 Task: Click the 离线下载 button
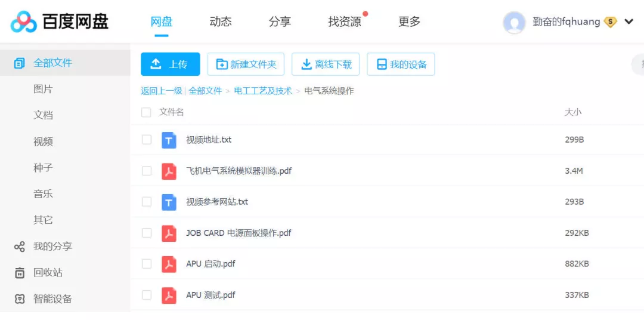326,64
